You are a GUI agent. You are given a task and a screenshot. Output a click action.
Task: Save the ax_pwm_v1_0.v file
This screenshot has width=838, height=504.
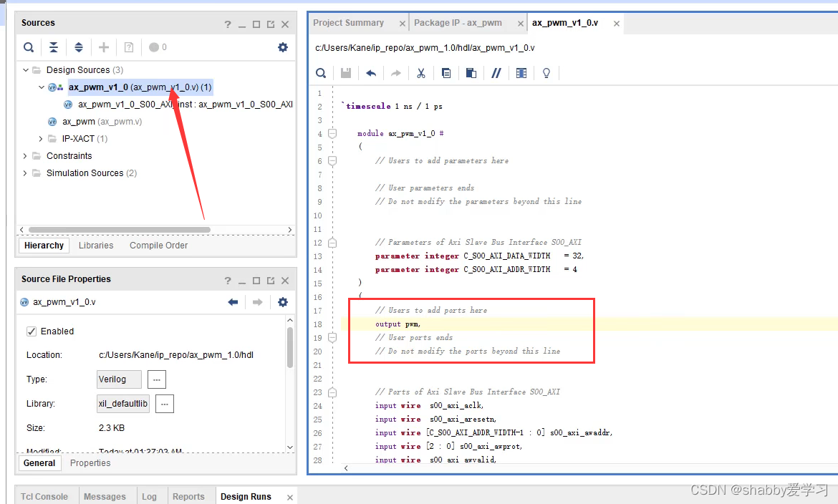coord(346,73)
